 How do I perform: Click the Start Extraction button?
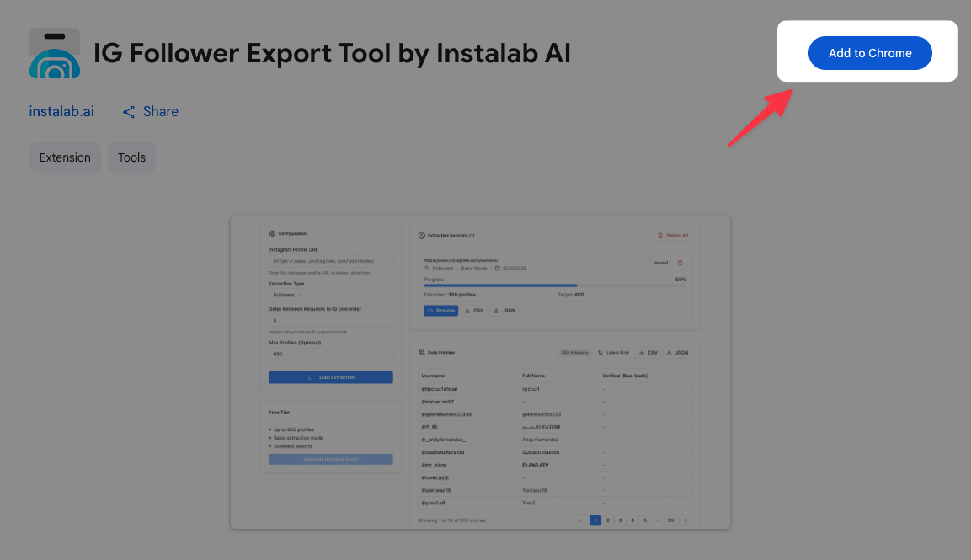[x=330, y=377]
